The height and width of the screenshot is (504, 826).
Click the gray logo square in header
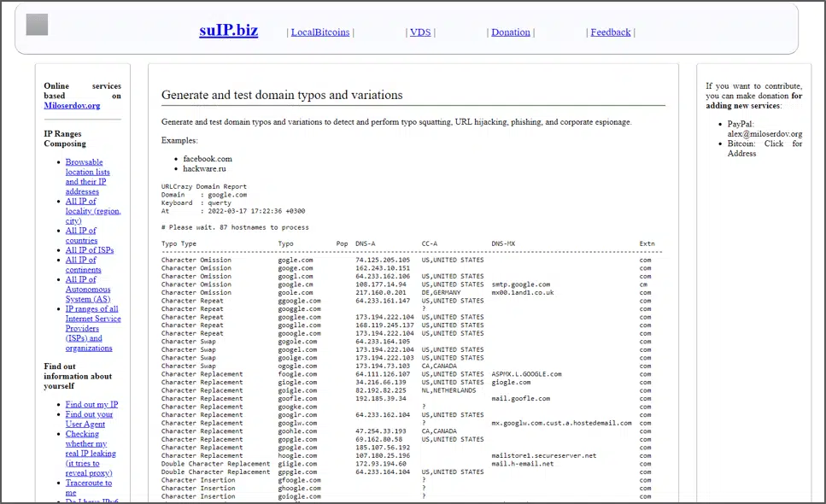click(37, 25)
